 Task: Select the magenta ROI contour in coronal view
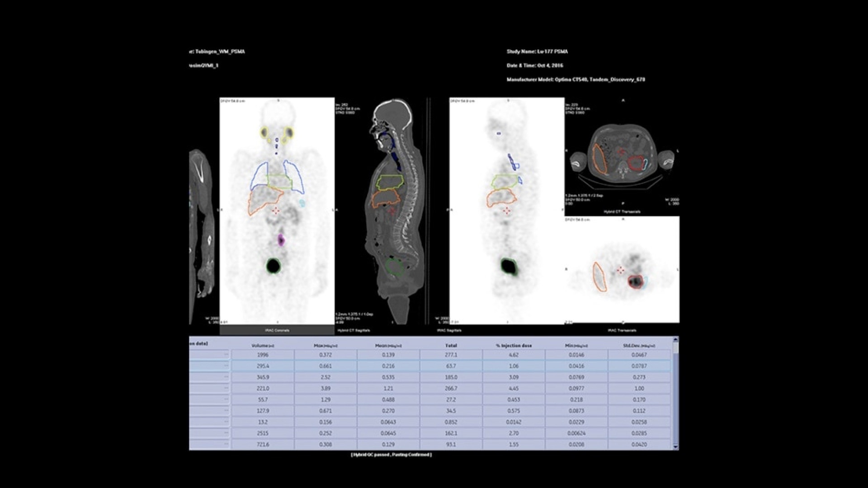pos(281,240)
